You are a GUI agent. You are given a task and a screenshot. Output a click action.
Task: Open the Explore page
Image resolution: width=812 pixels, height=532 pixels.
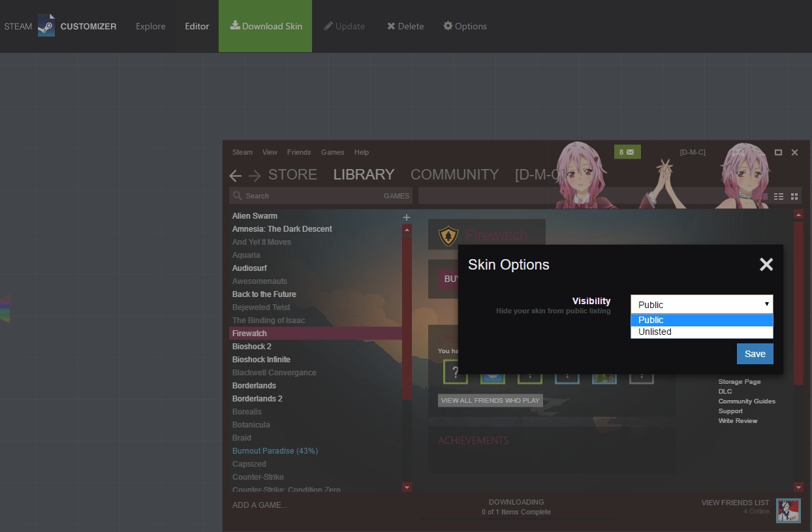(151, 26)
